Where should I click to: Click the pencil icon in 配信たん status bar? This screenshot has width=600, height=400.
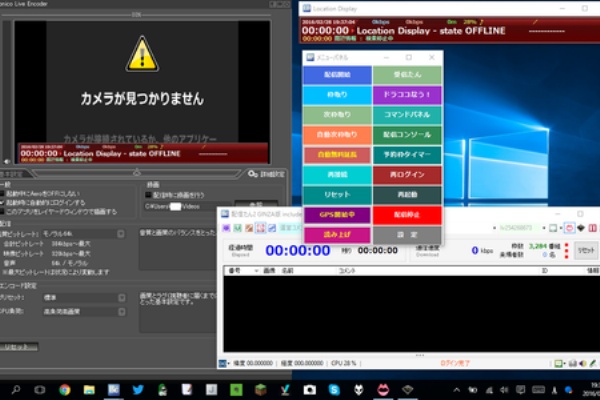[x=593, y=363]
